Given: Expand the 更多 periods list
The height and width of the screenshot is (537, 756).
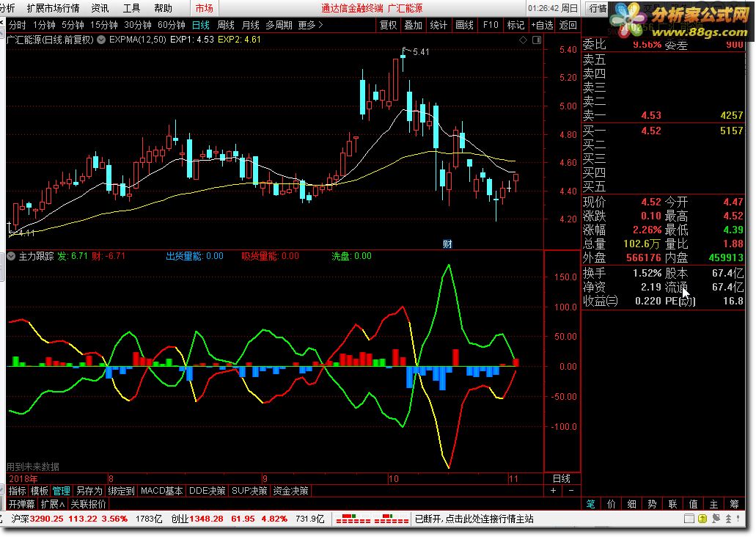Looking at the screenshot, I should coord(310,25).
